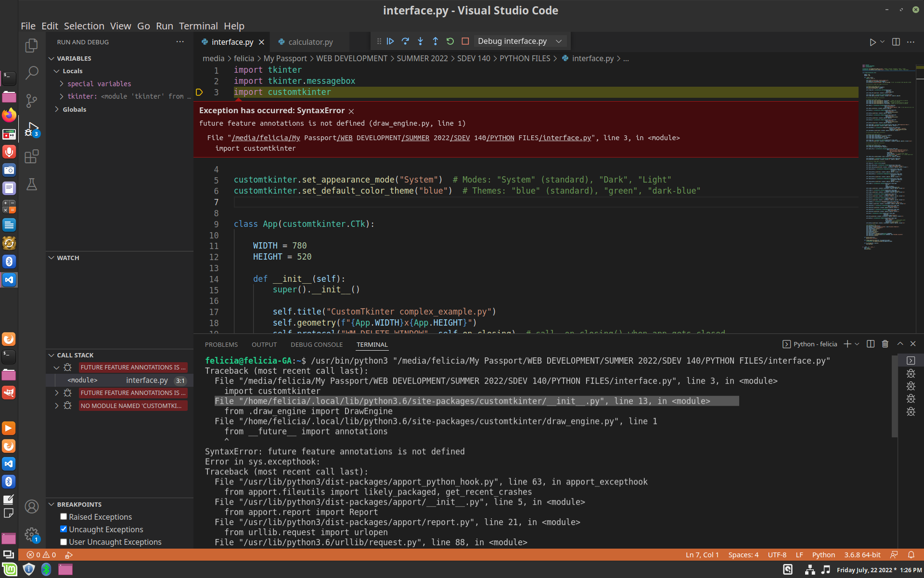Restart the debug session

pyautogui.click(x=450, y=41)
